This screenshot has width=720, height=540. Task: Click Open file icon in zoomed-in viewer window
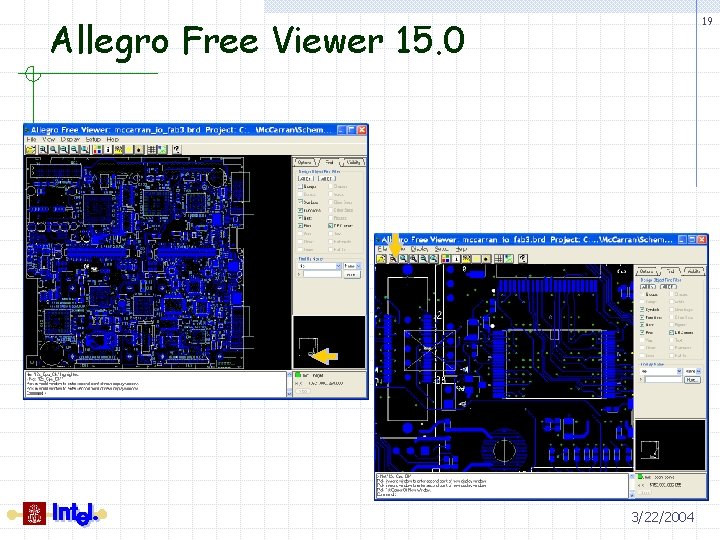coord(381,259)
